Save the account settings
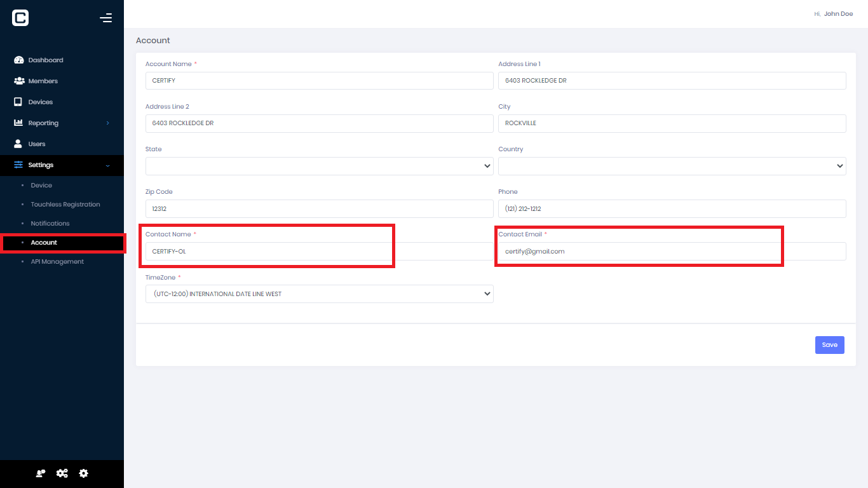Viewport: 868px width, 488px height. pyautogui.click(x=829, y=344)
